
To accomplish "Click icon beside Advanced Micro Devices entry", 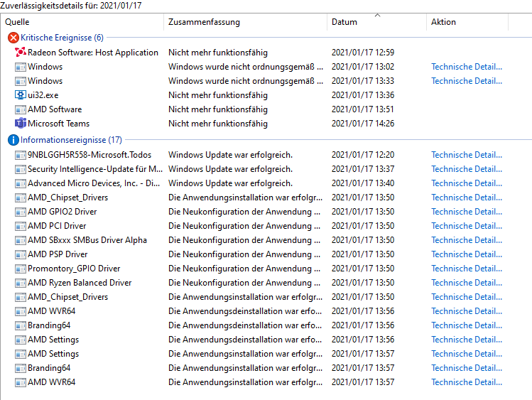I will [x=21, y=183].
